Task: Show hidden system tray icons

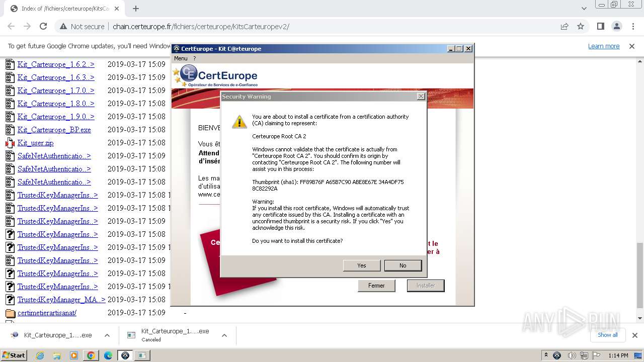Action: click(546, 355)
